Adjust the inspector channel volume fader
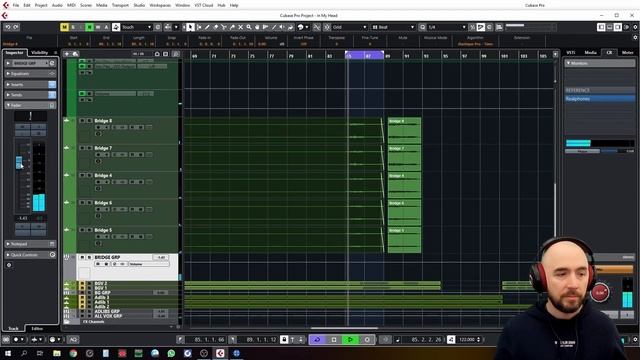Image resolution: width=640 pixels, height=360 pixels. (x=19, y=162)
